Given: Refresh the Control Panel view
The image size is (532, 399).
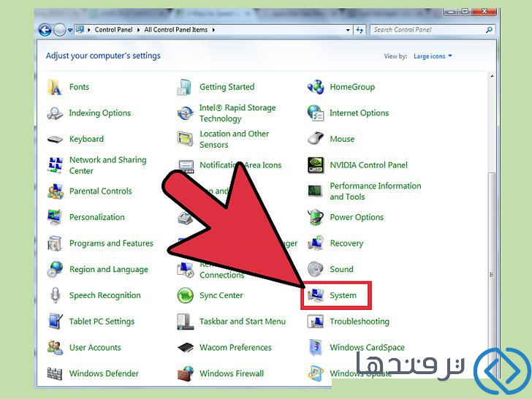Looking at the screenshot, I should pyautogui.click(x=360, y=30).
